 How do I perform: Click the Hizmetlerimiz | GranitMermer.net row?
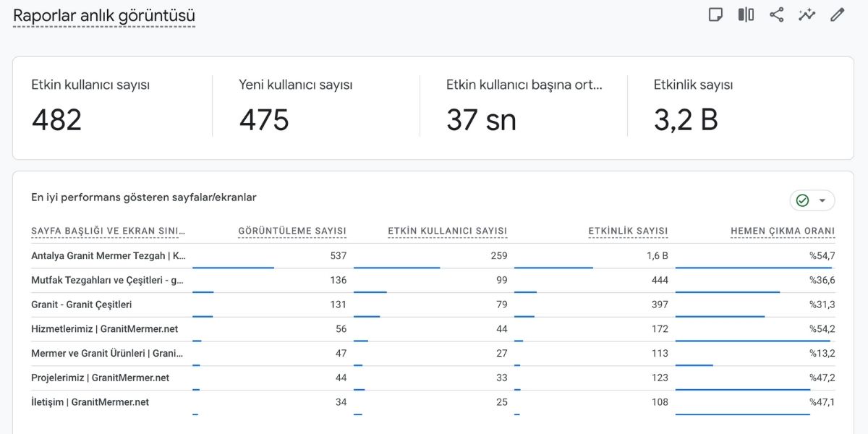click(105, 329)
